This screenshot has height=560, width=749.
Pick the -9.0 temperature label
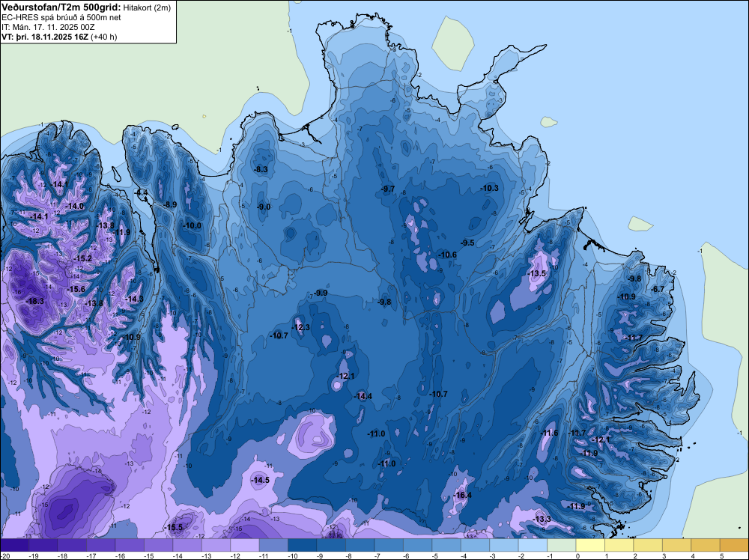[264, 207]
